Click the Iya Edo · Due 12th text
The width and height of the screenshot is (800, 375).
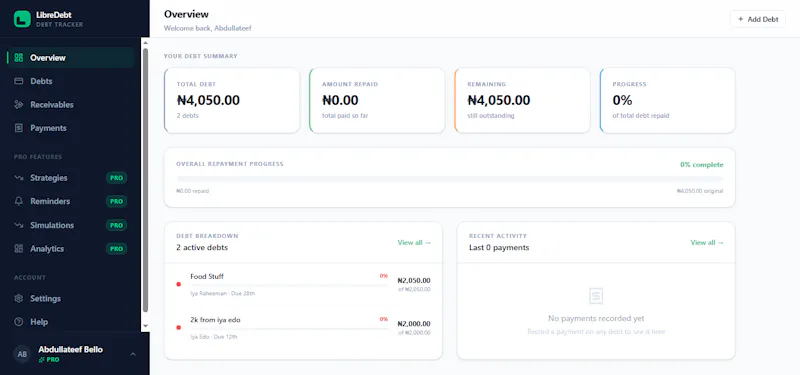pyautogui.click(x=214, y=337)
